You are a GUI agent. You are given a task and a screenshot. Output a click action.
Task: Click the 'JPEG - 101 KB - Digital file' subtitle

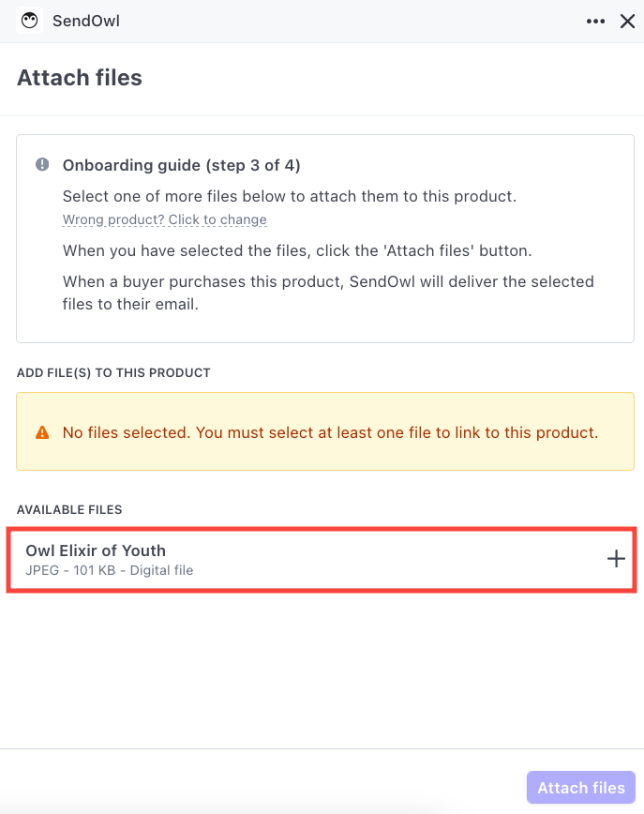pos(109,570)
